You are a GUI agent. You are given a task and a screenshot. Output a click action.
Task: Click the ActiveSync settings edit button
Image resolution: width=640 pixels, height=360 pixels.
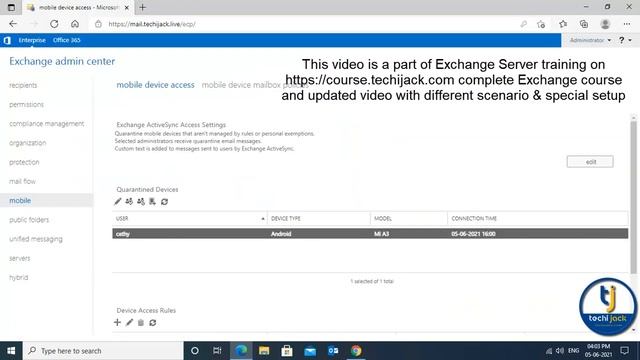(x=590, y=162)
